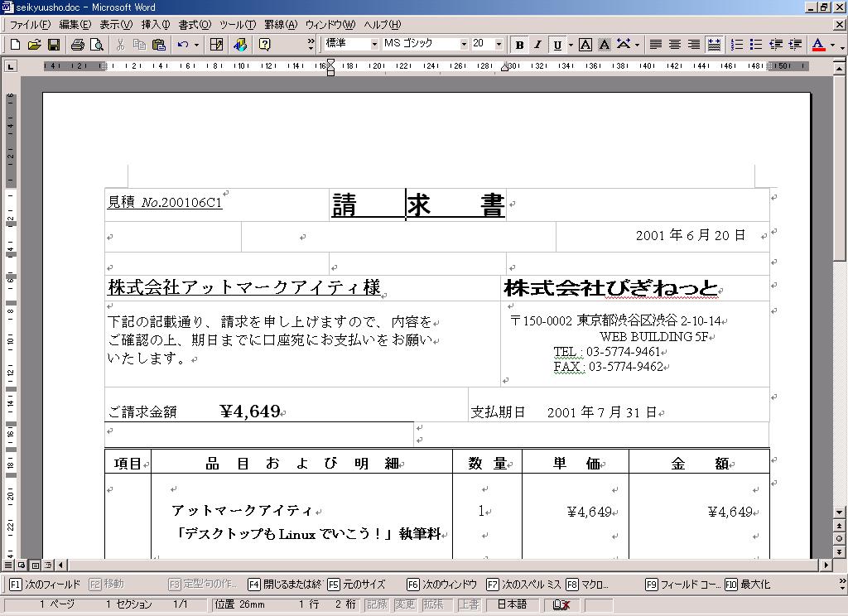
Task: Apply character shading with the shaded A
Action: pos(604,45)
